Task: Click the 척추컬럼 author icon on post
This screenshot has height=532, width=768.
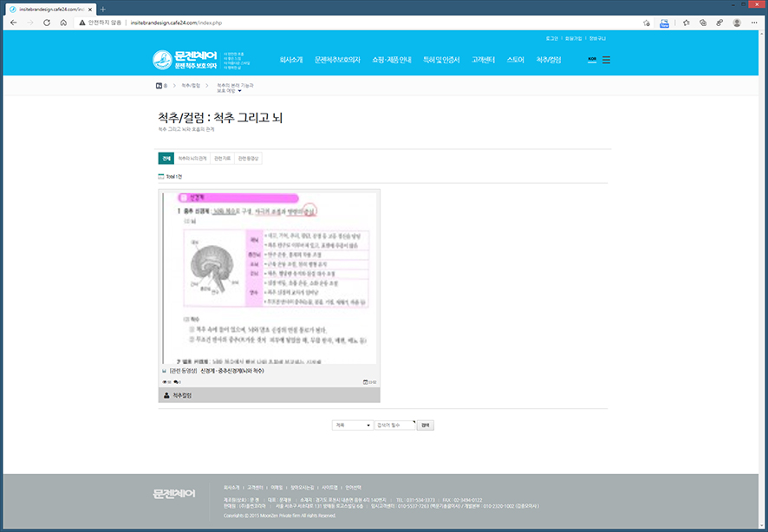Action: click(166, 395)
